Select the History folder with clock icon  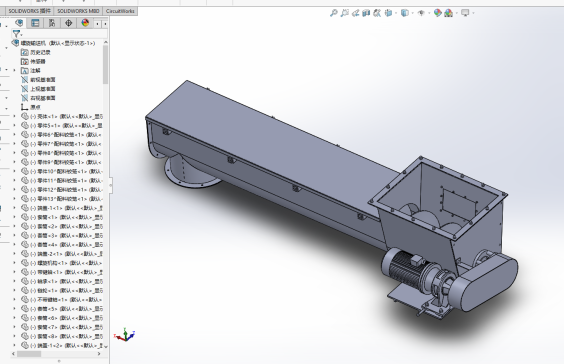36,53
